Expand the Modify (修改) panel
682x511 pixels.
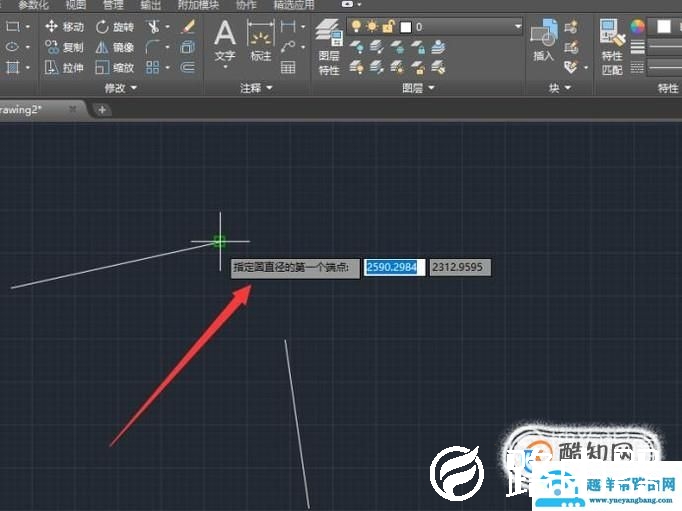[x=119, y=88]
